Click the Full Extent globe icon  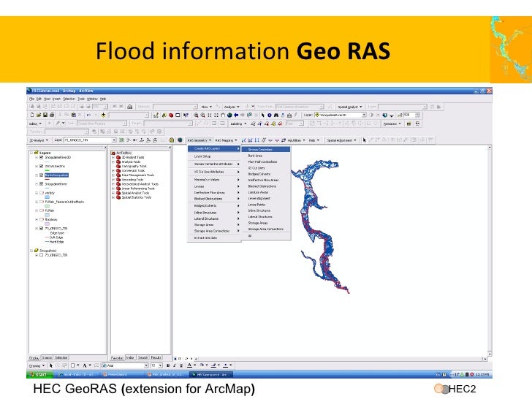(x=229, y=115)
